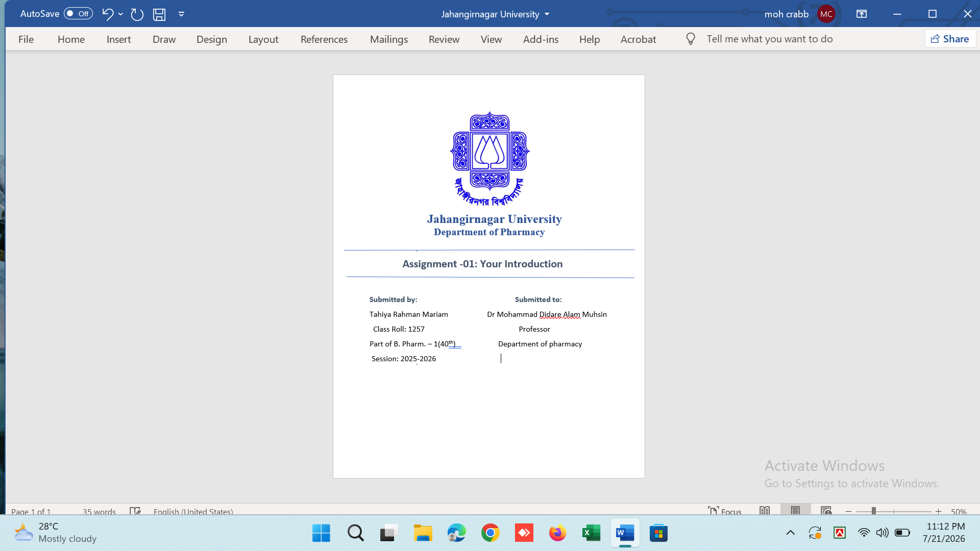
Task: Click the zoom out minus button
Action: pyautogui.click(x=849, y=511)
